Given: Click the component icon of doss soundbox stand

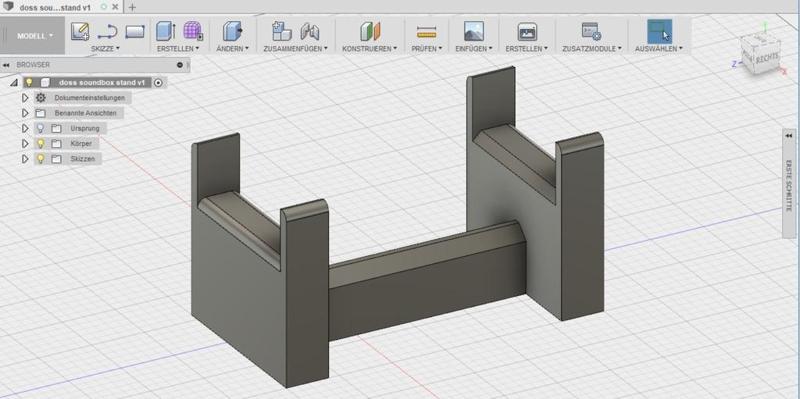Looking at the screenshot, I should 45,82.
